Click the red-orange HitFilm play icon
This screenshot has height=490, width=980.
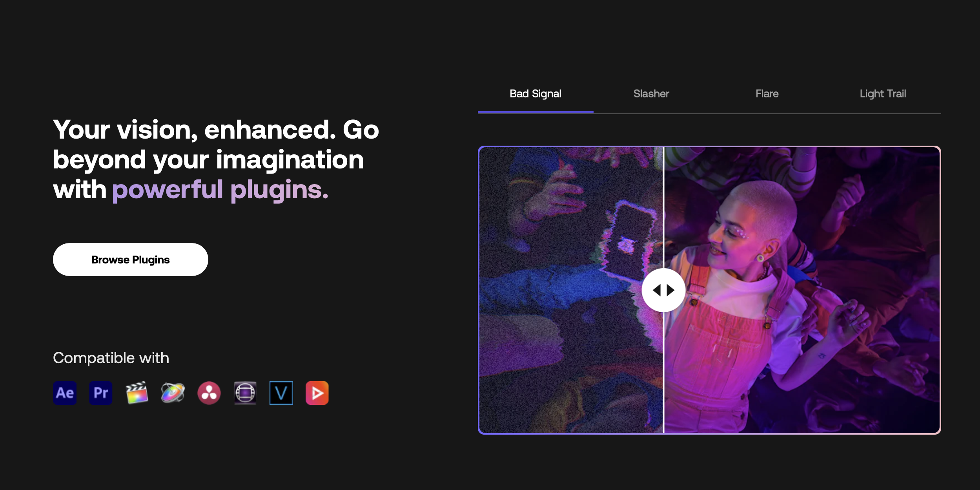pyautogui.click(x=317, y=393)
